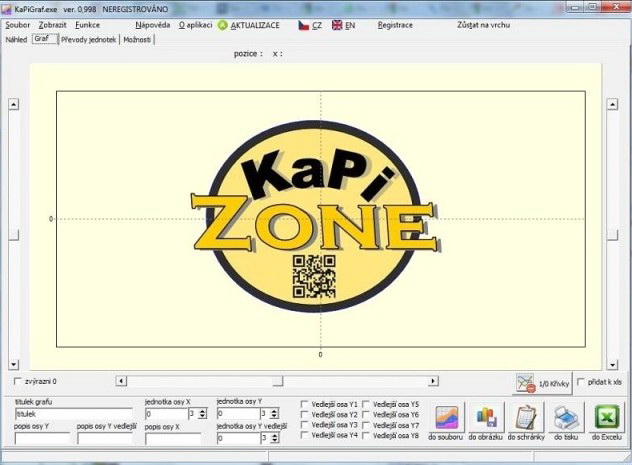Click the 'titulek grafu' title input field
The image size is (632, 465).
(73, 414)
